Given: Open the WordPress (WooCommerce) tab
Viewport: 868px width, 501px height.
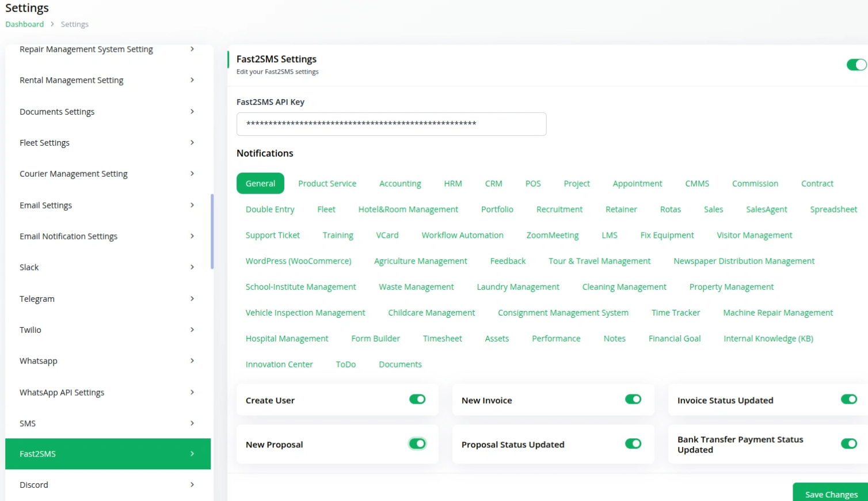Looking at the screenshot, I should 298,261.
